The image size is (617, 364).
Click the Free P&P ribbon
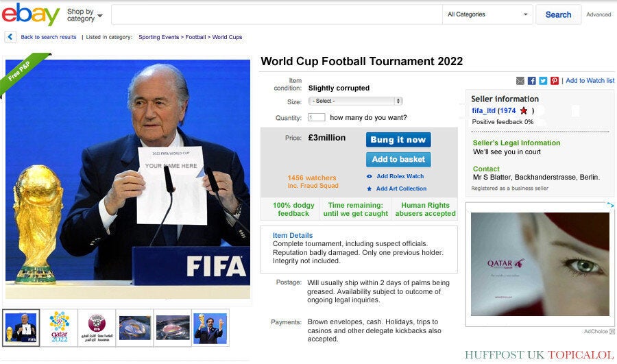click(23, 71)
